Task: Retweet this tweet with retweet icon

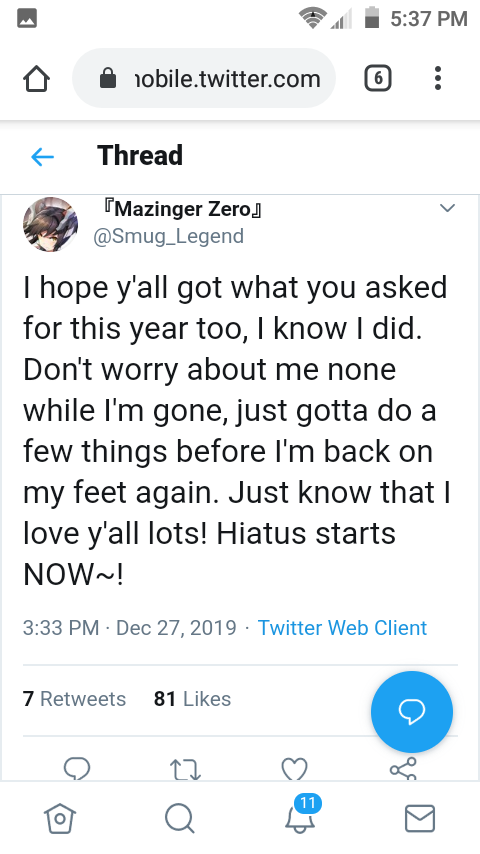Action: 185,769
